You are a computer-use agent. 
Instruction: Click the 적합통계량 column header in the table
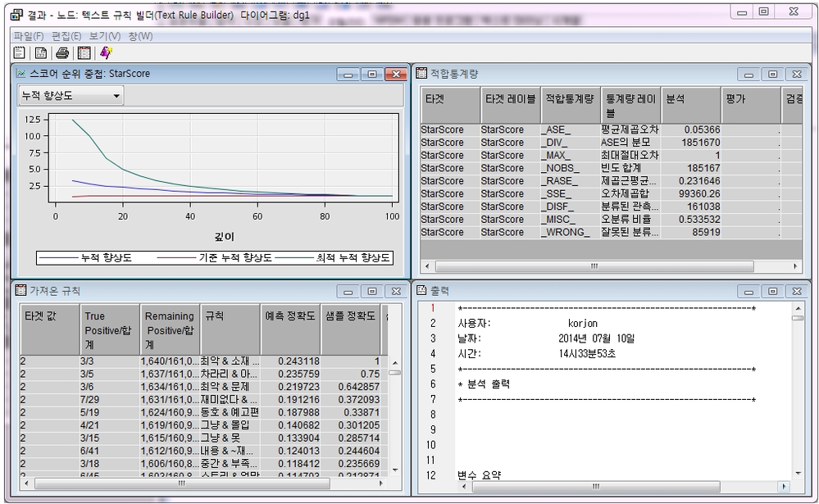(x=571, y=105)
